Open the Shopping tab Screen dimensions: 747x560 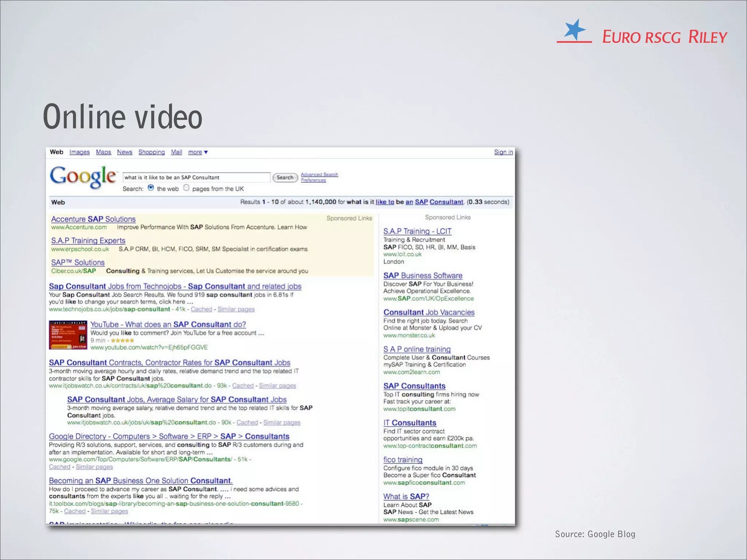(x=151, y=152)
